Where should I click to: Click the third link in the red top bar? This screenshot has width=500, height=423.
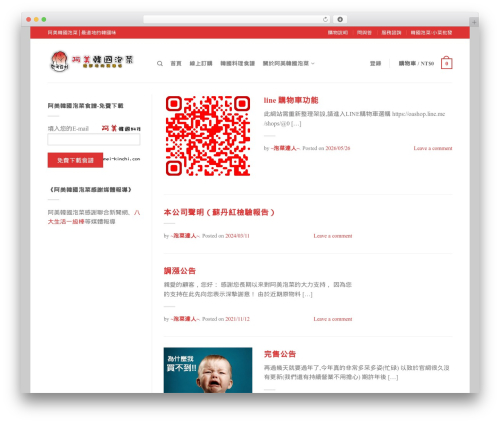coord(391,33)
